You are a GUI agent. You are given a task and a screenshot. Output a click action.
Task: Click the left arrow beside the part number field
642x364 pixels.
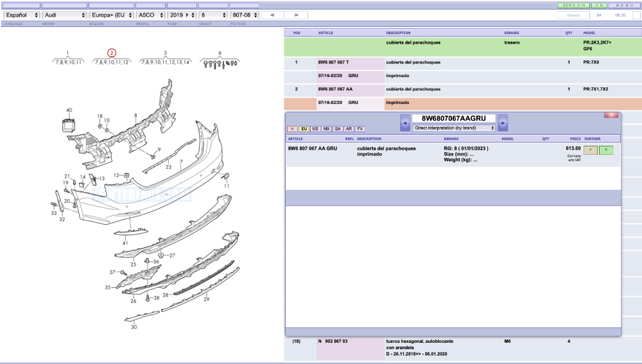(x=405, y=123)
